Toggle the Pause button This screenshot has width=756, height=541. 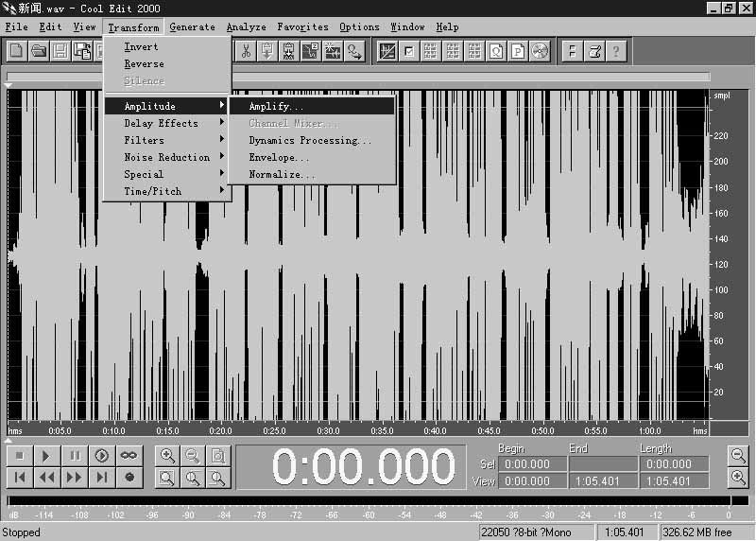click(x=75, y=456)
